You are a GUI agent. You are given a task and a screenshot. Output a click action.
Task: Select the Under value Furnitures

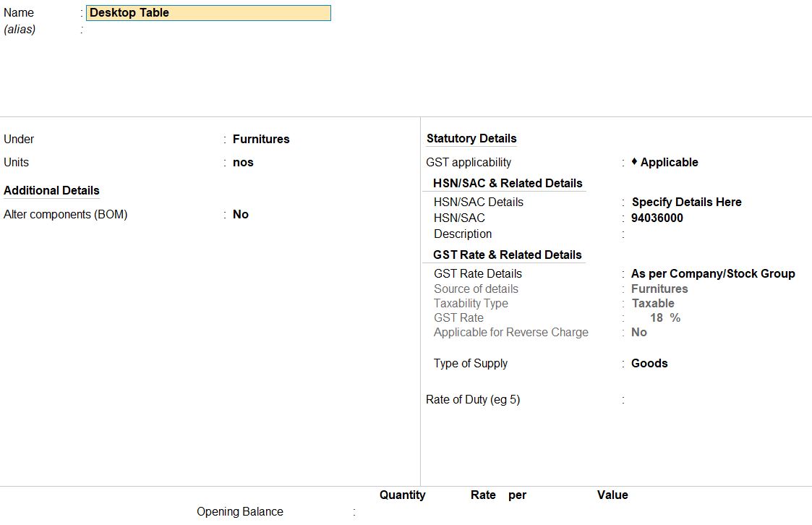[x=261, y=140]
